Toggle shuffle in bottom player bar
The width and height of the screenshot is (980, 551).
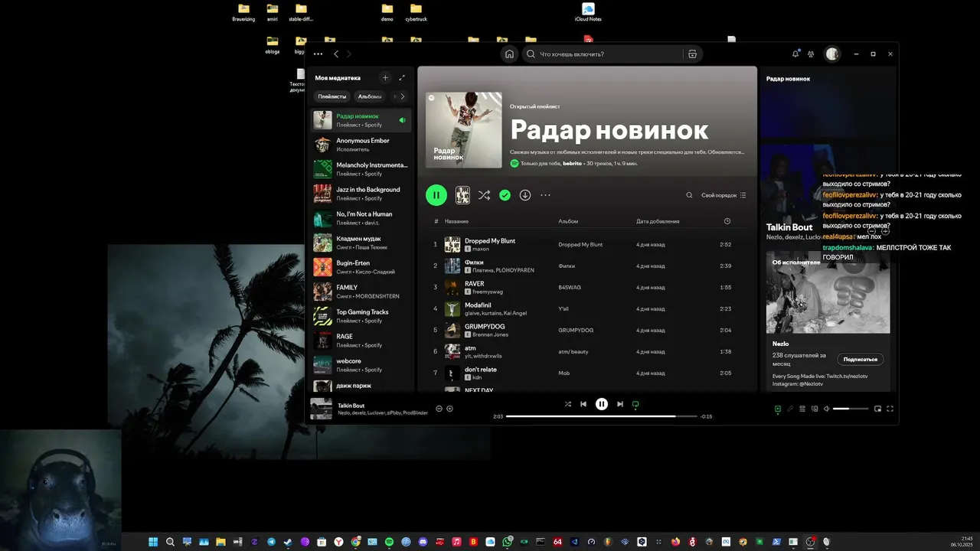coord(567,404)
